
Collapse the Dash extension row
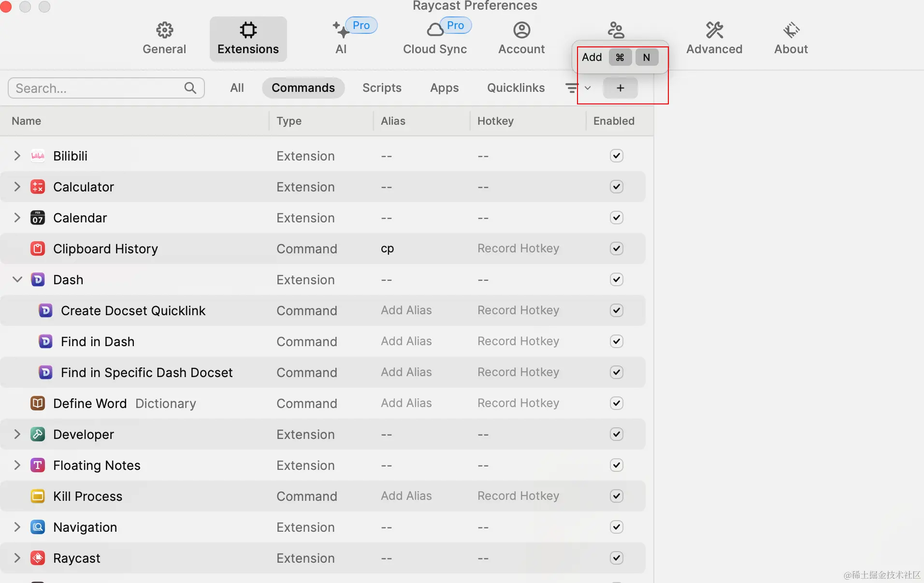pos(17,279)
